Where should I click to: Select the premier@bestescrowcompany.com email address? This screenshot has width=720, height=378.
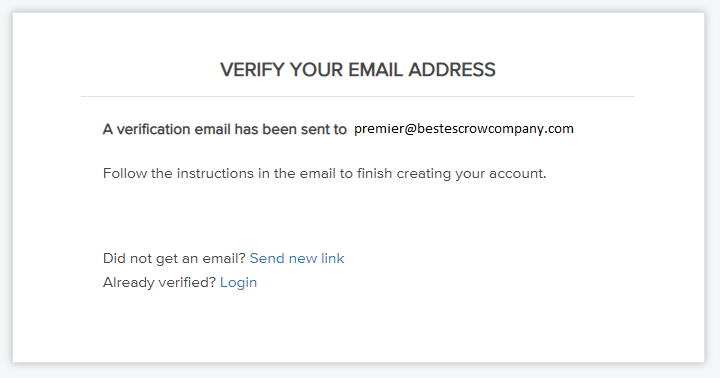[464, 129]
